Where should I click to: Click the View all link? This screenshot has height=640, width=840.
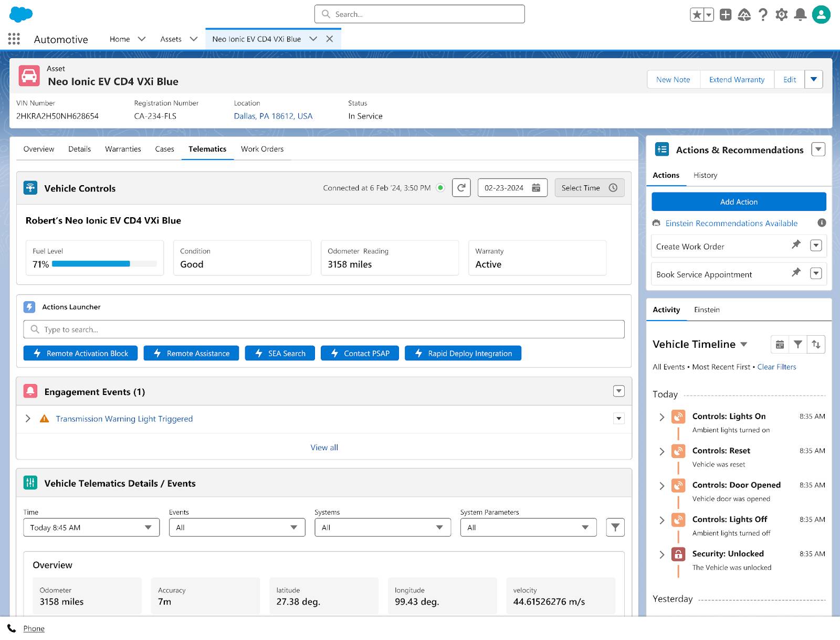pyautogui.click(x=324, y=447)
